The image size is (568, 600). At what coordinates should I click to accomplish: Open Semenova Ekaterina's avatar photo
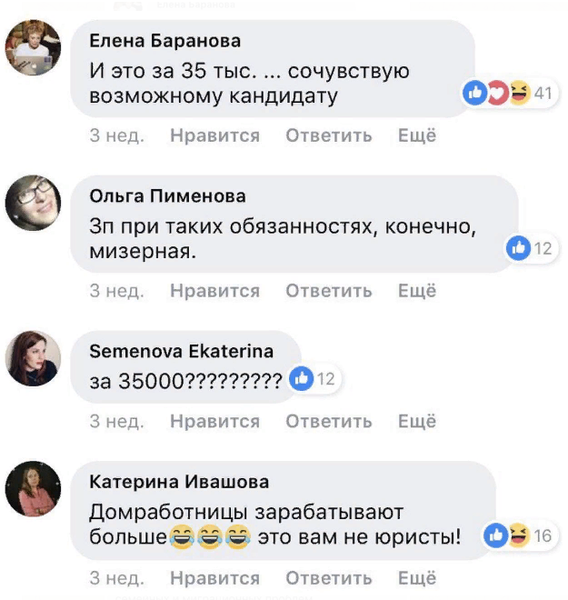[x=33, y=358]
